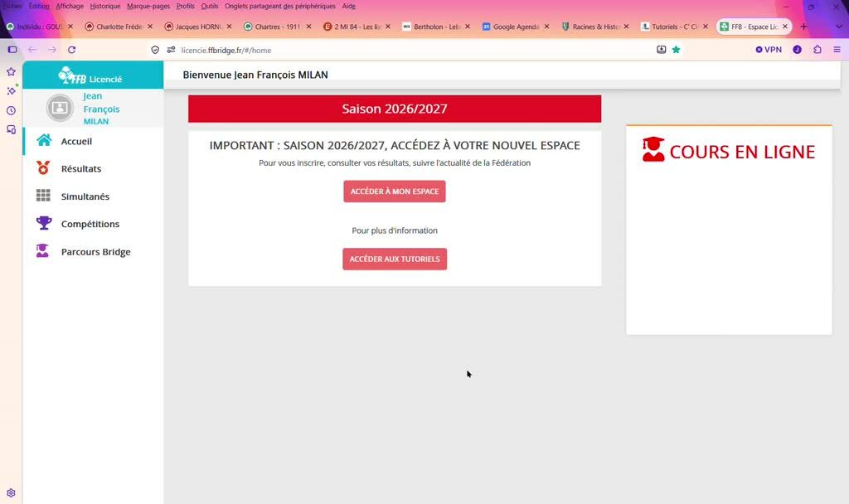Viewport: 849px width, 504px height.
Task: Open AI sparkle icon in left sidebar
Action: coord(11,91)
